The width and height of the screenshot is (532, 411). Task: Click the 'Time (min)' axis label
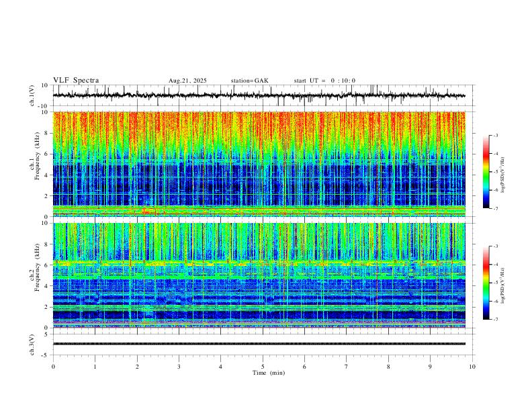coord(269,373)
